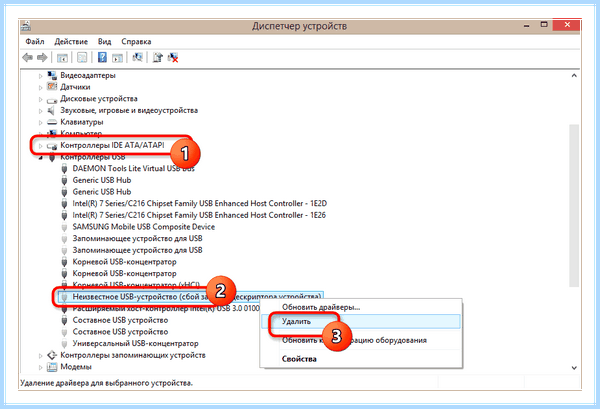Select Контроллеры запоминающих устройств label

133,355
